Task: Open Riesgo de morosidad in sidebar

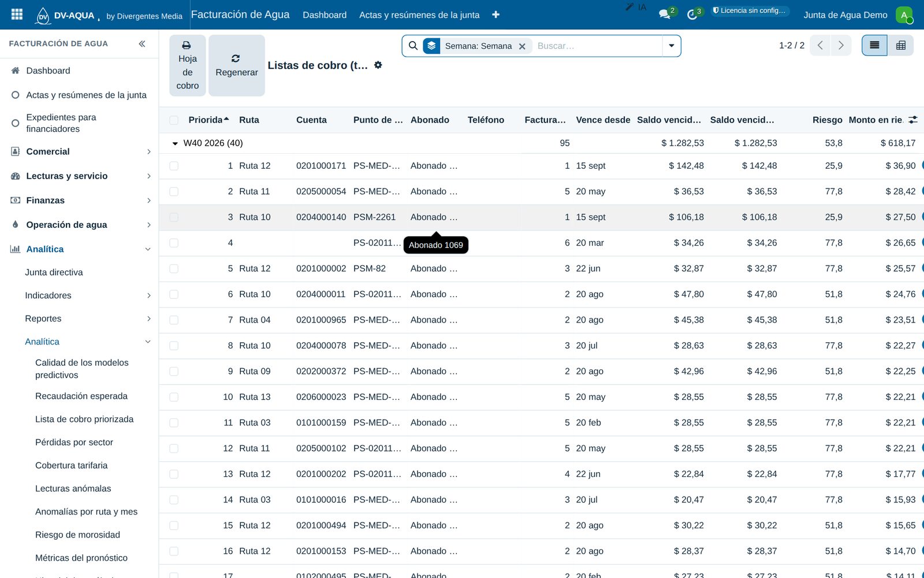Action: click(77, 535)
